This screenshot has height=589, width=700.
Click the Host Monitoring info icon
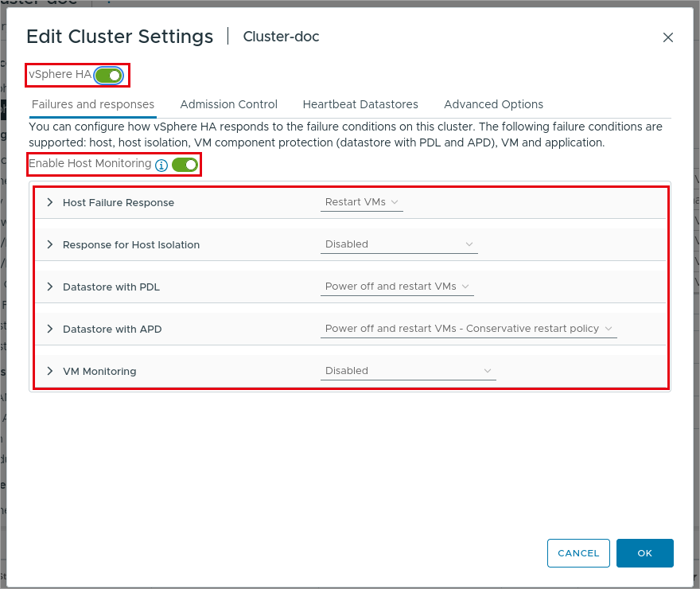click(161, 166)
